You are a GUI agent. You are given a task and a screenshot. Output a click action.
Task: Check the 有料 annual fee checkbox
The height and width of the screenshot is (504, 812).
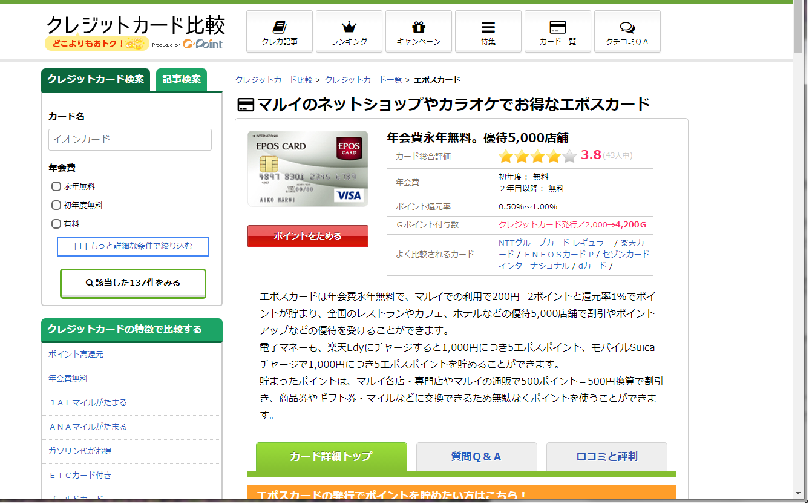[56, 224]
